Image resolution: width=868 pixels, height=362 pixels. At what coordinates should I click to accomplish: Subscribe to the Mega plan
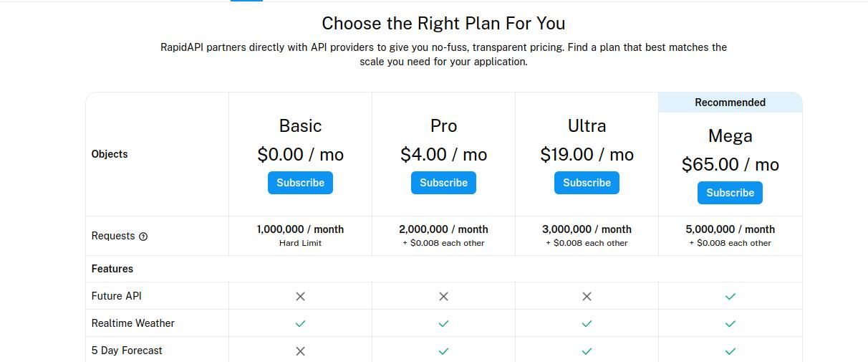[x=730, y=193]
